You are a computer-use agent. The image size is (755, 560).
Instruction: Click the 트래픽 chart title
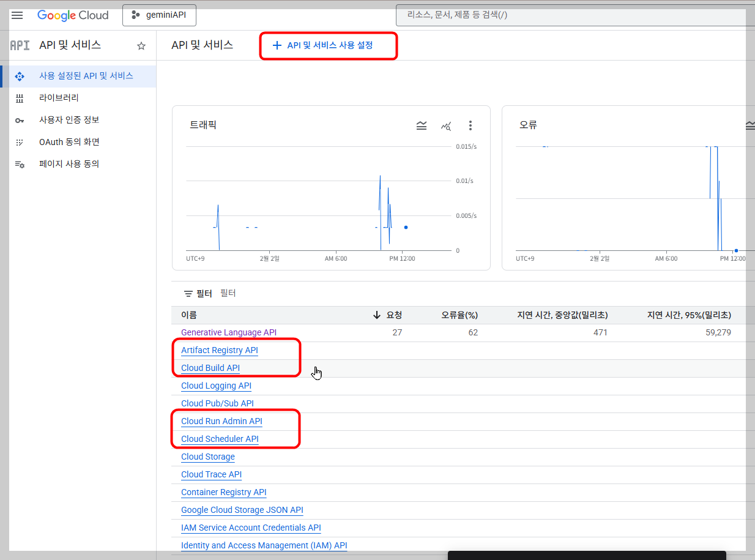coord(203,125)
